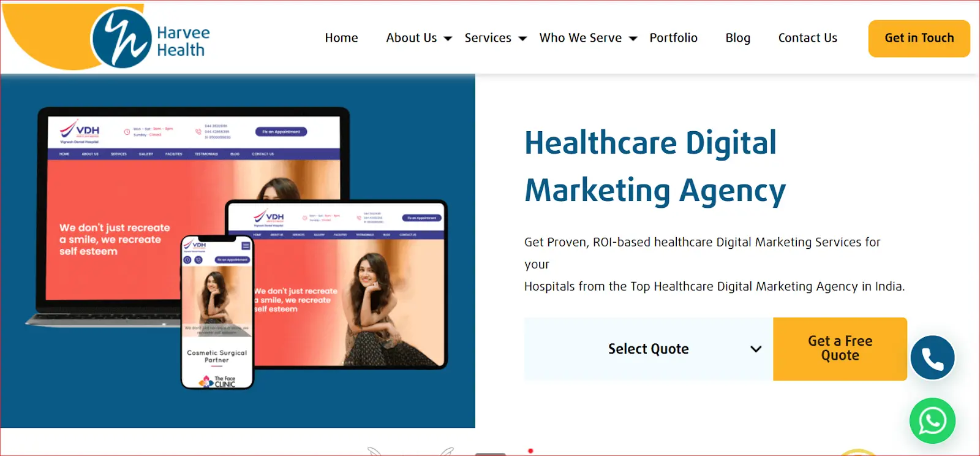
Task: Click the Get a Free Quote button
Action: 840,349
